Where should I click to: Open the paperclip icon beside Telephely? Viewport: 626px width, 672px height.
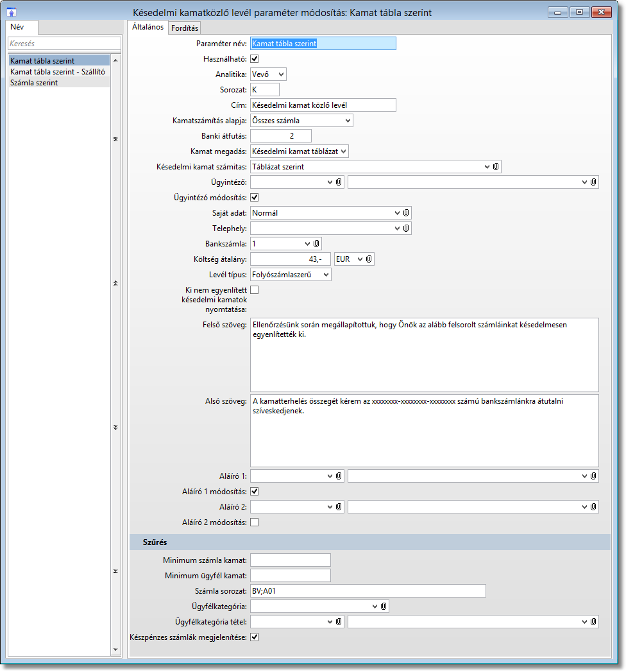(406, 228)
